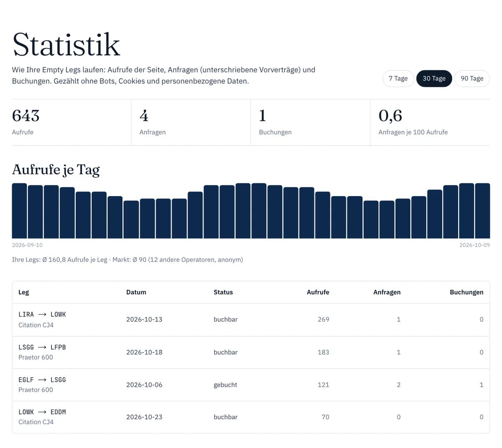This screenshot has height=448, width=502.
Task: Open the LOWK → EDDM leg
Action: (42, 412)
